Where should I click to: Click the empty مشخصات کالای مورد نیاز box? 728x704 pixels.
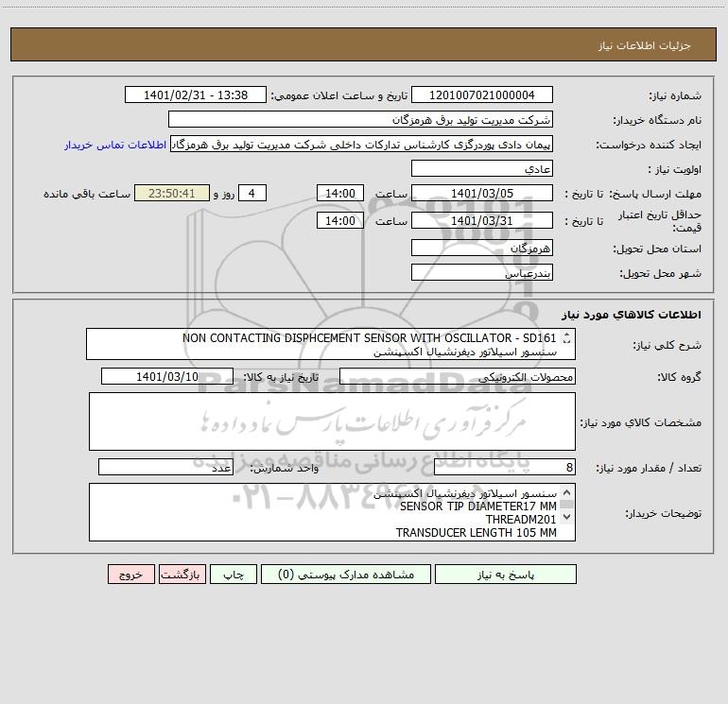(x=332, y=421)
